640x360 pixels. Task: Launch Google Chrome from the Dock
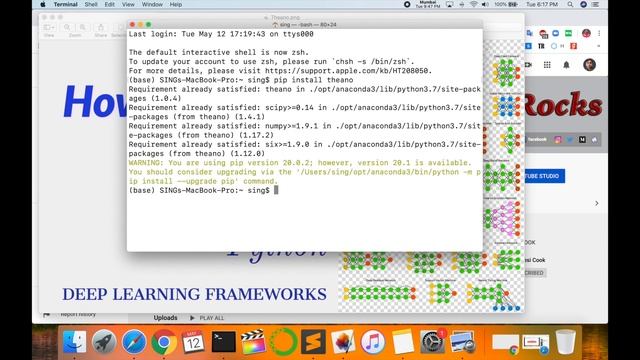(x=164, y=341)
